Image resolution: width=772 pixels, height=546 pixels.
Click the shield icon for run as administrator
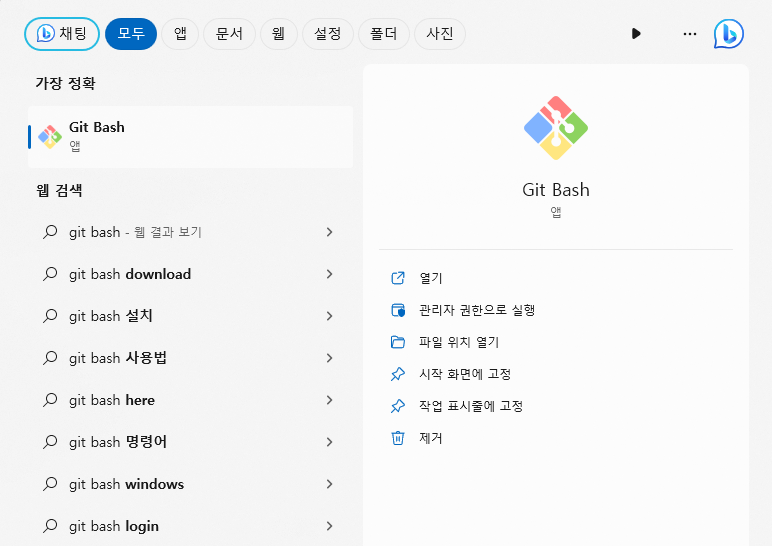click(x=398, y=310)
